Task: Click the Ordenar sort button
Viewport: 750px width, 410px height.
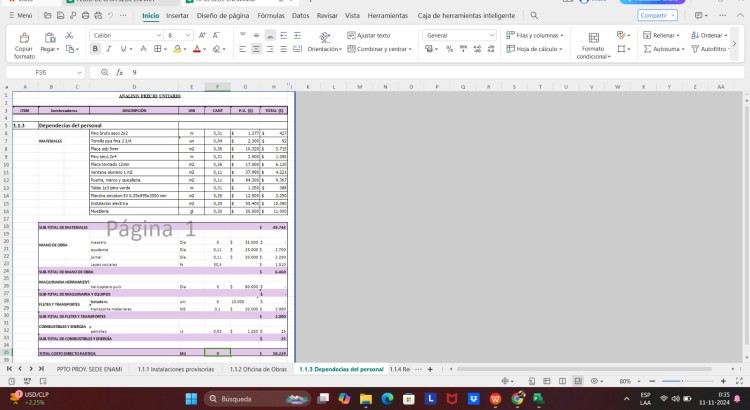Action: pyautogui.click(x=709, y=35)
